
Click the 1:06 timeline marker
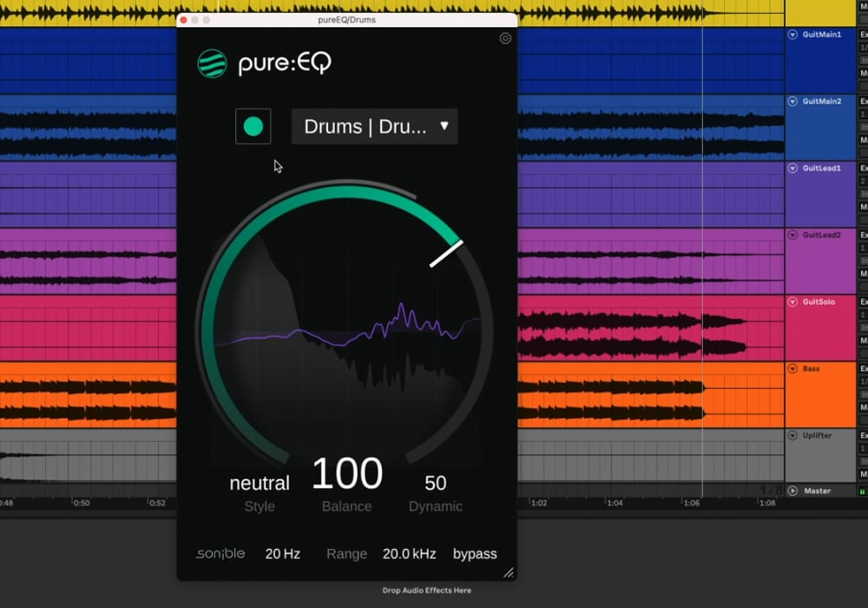coord(692,503)
